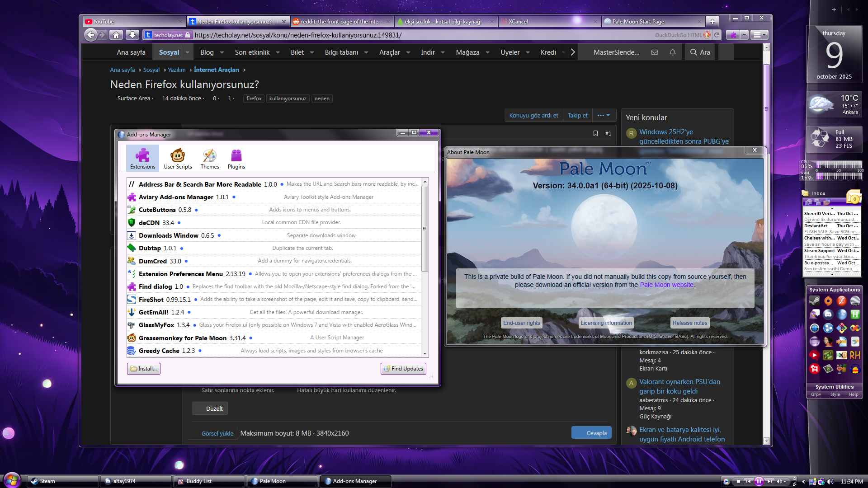Switch to the reddit front page tab
The height and width of the screenshot is (488, 868).
pyautogui.click(x=341, y=21)
